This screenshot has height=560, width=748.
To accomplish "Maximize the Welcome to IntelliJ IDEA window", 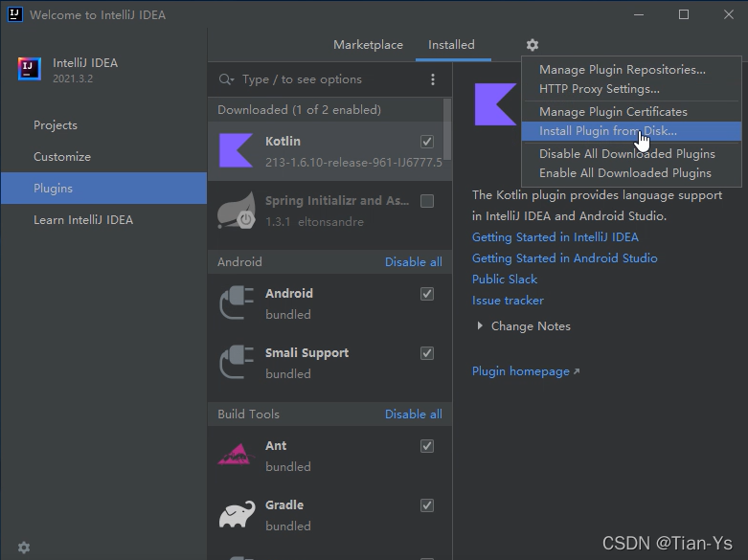I will tap(684, 14).
